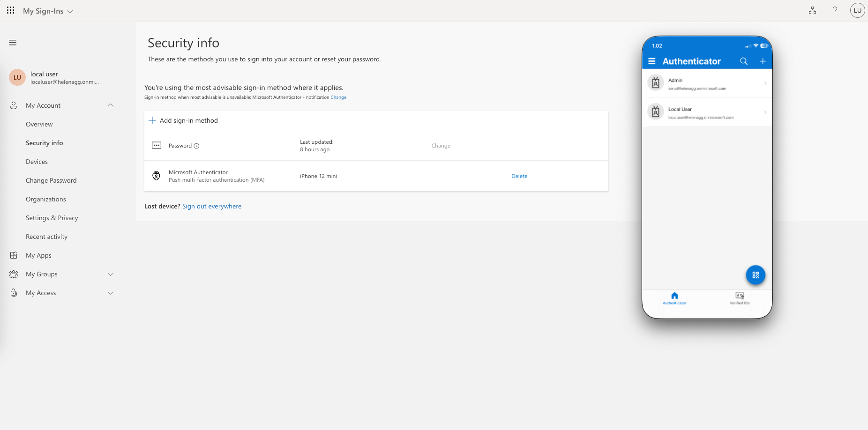
Task: Open the organization chart icon in header
Action: pyautogui.click(x=812, y=10)
